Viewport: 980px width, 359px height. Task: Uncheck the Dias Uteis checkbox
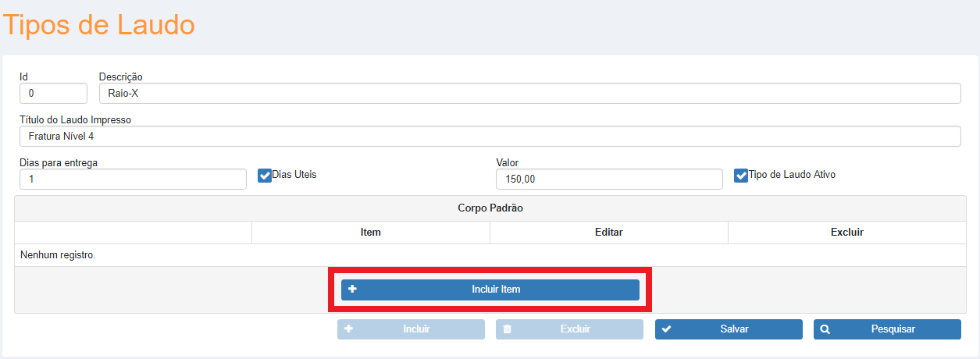264,176
